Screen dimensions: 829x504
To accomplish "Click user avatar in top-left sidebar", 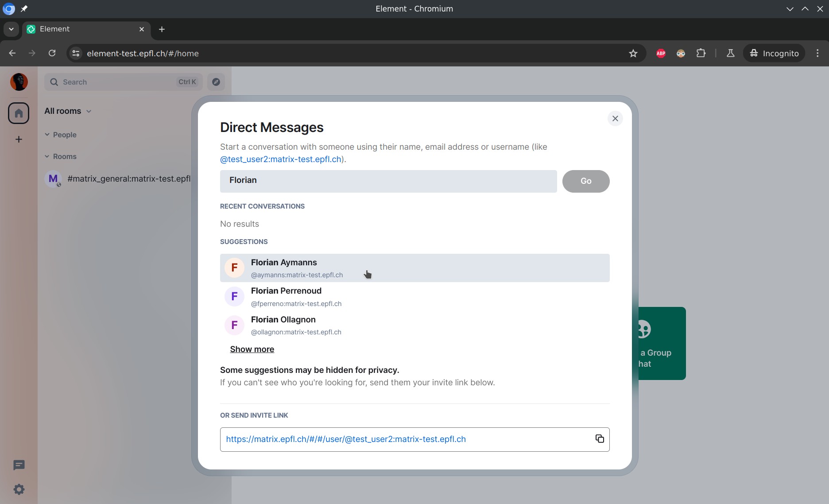I will click(19, 82).
